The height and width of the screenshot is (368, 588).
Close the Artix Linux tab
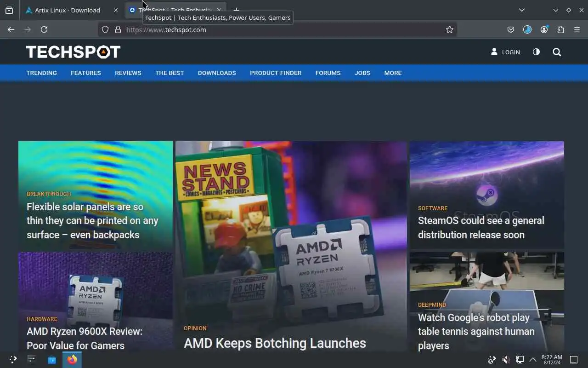tap(116, 10)
